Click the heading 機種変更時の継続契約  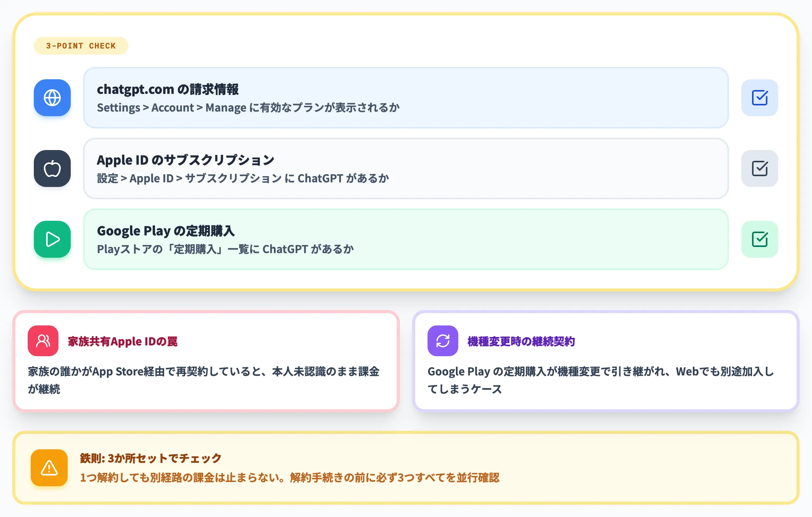click(521, 341)
